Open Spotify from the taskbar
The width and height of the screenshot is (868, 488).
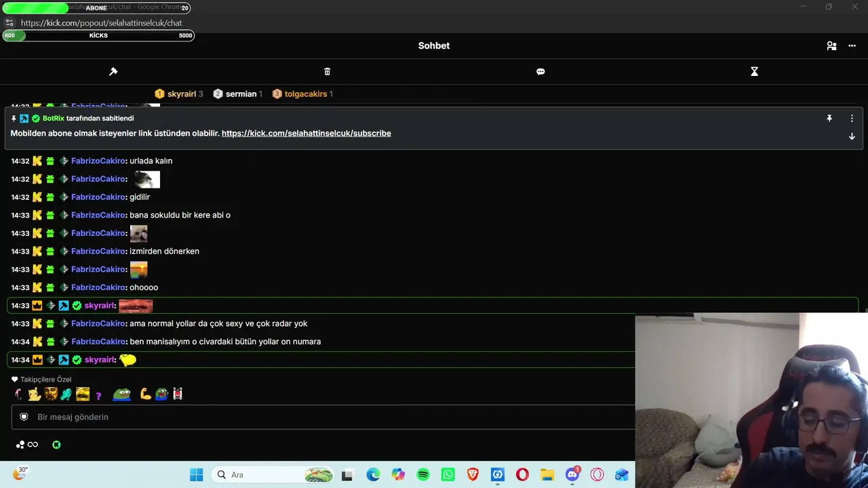(x=423, y=475)
